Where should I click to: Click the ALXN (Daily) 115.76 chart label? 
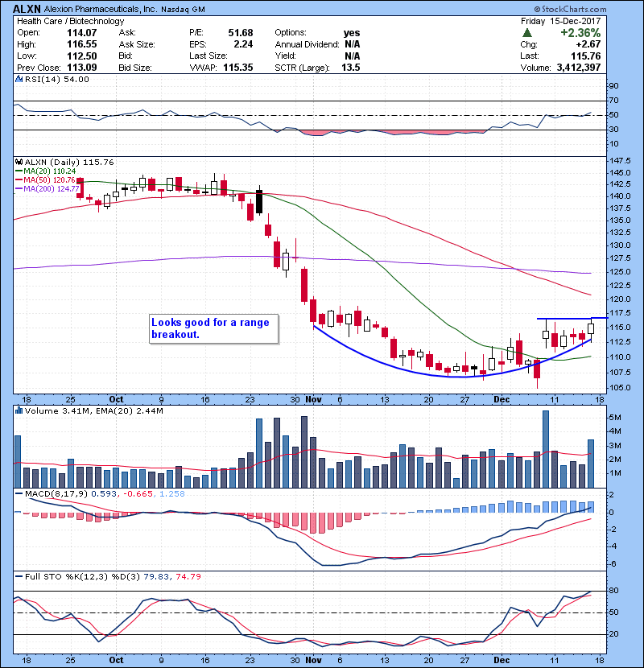(69, 162)
